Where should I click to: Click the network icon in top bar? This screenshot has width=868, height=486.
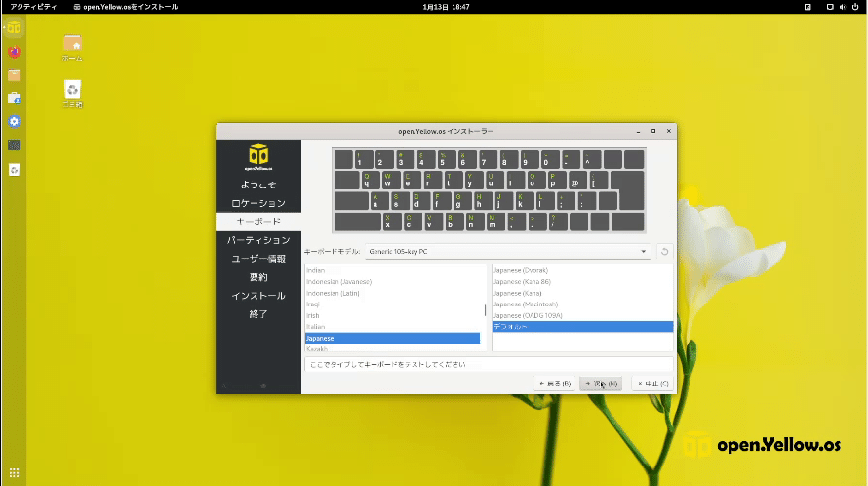click(x=830, y=7)
